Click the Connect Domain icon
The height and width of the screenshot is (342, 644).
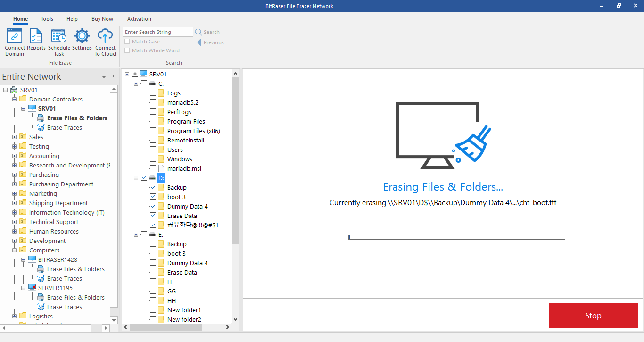click(x=15, y=36)
